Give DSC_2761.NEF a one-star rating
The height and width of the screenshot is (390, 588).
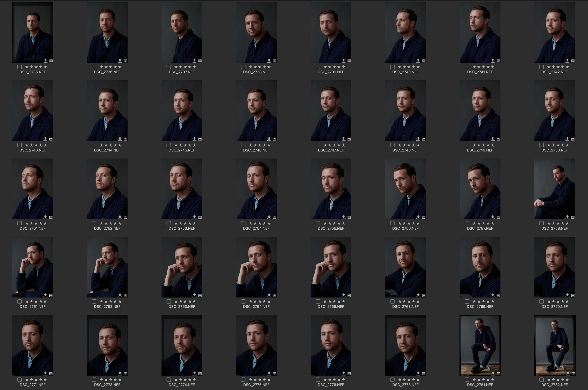point(27,301)
